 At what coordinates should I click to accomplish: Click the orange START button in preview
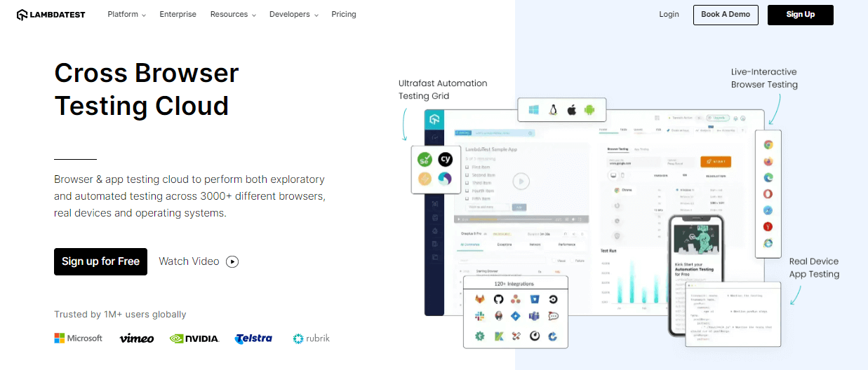point(716,162)
